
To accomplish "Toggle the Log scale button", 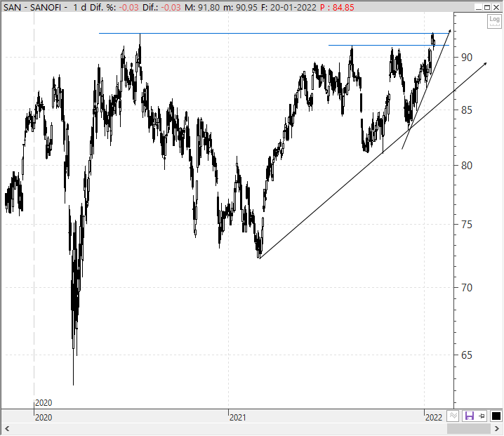I will click(x=494, y=22).
